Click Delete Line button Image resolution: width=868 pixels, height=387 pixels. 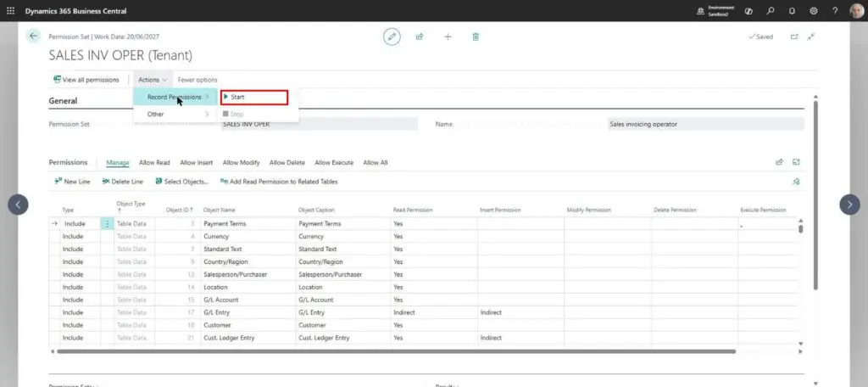click(x=122, y=182)
